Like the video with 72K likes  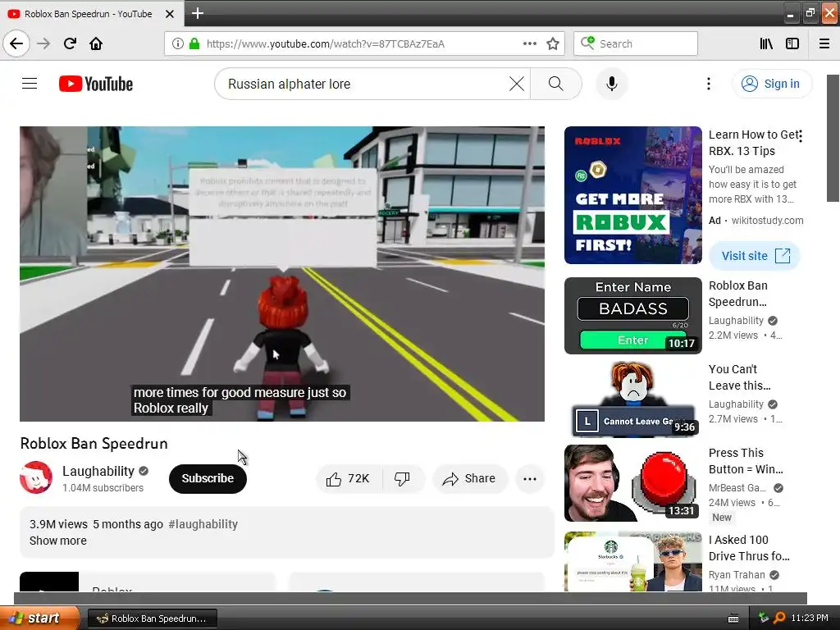(349, 478)
